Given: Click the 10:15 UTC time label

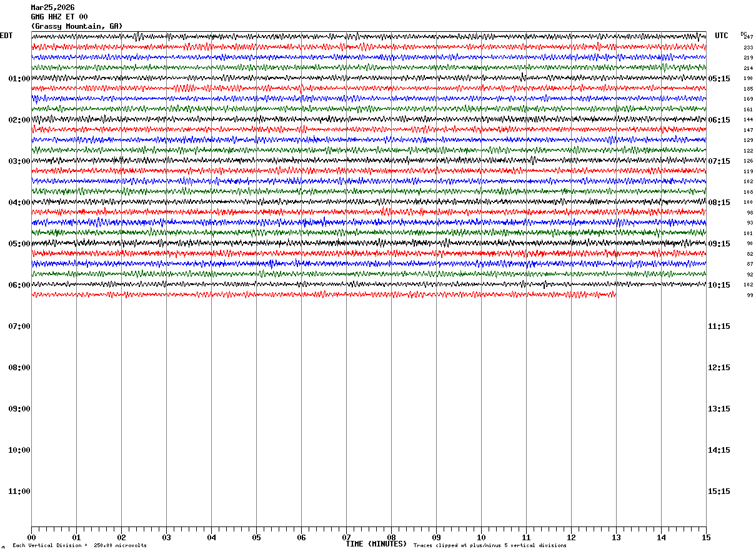Looking at the screenshot, I should [720, 285].
